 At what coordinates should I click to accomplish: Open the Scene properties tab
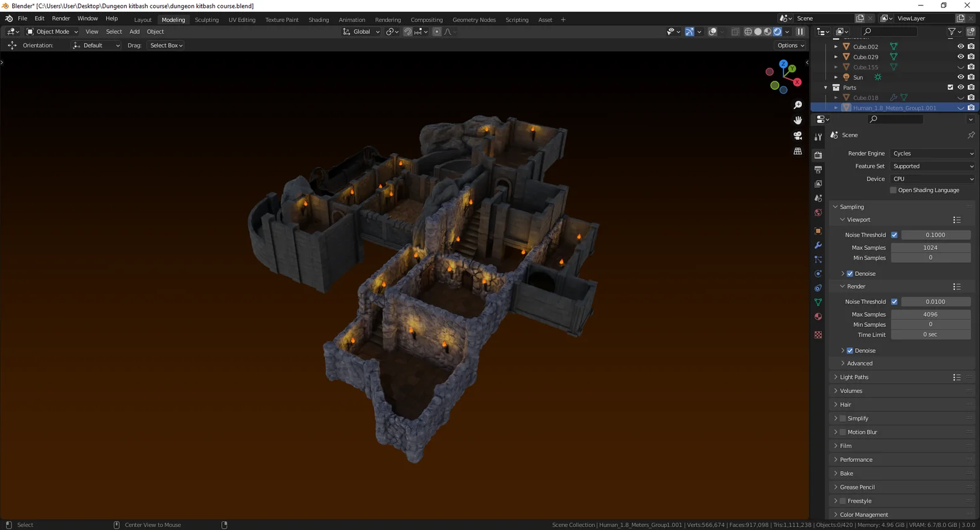(818, 198)
